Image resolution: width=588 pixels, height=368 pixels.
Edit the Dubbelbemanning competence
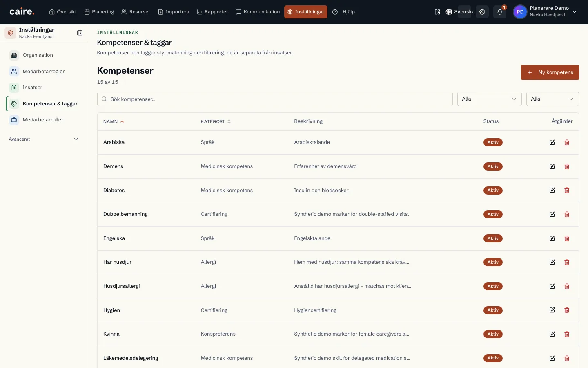552,214
